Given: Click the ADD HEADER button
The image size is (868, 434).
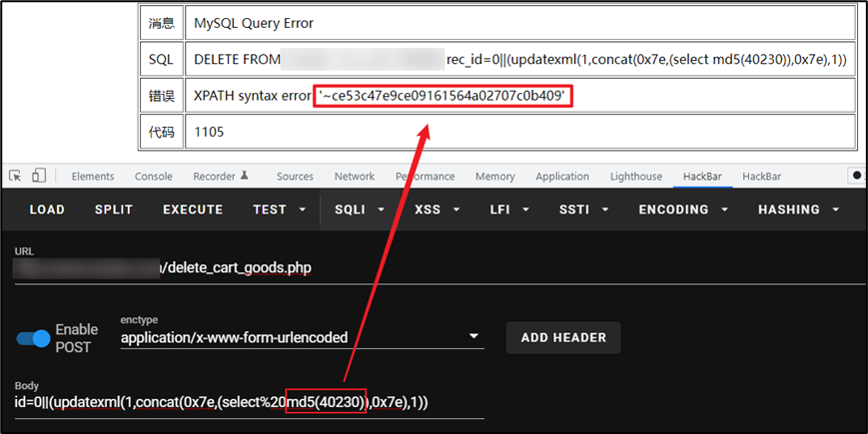Looking at the screenshot, I should (x=563, y=337).
